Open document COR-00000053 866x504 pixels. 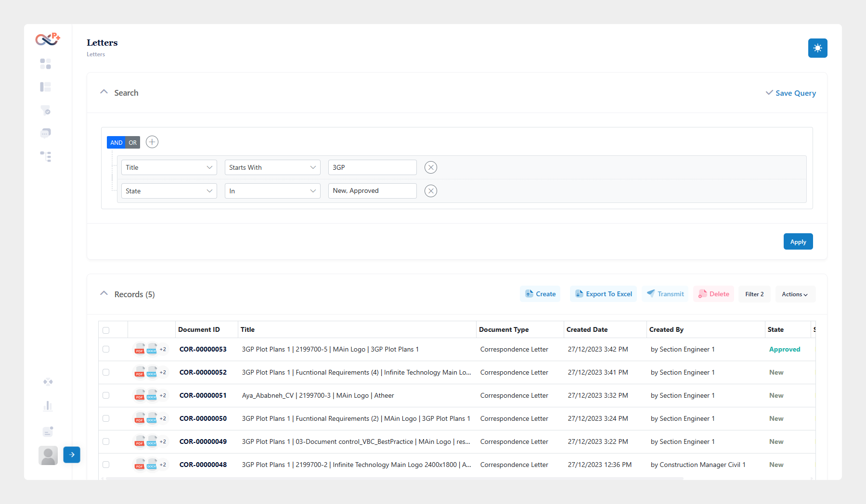(203, 349)
